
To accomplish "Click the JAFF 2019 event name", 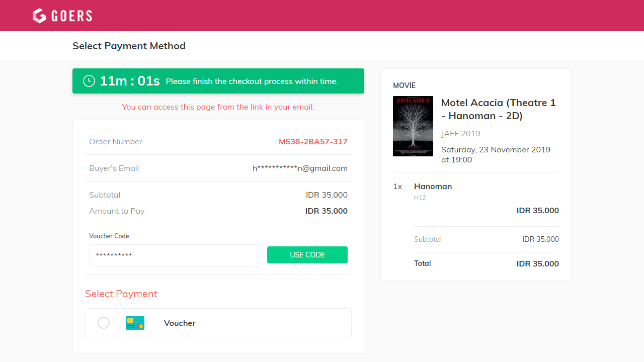I will tap(460, 134).
